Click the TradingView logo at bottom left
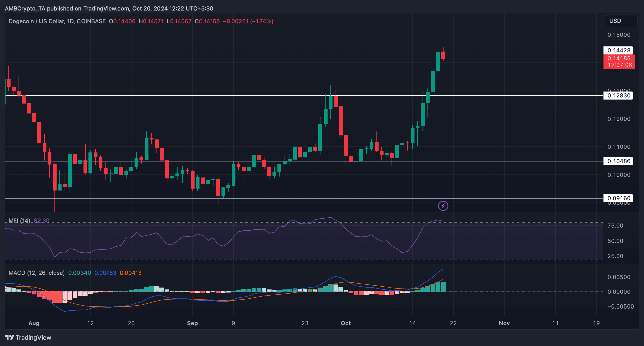The height and width of the screenshot is (346, 644). [x=28, y=337]
